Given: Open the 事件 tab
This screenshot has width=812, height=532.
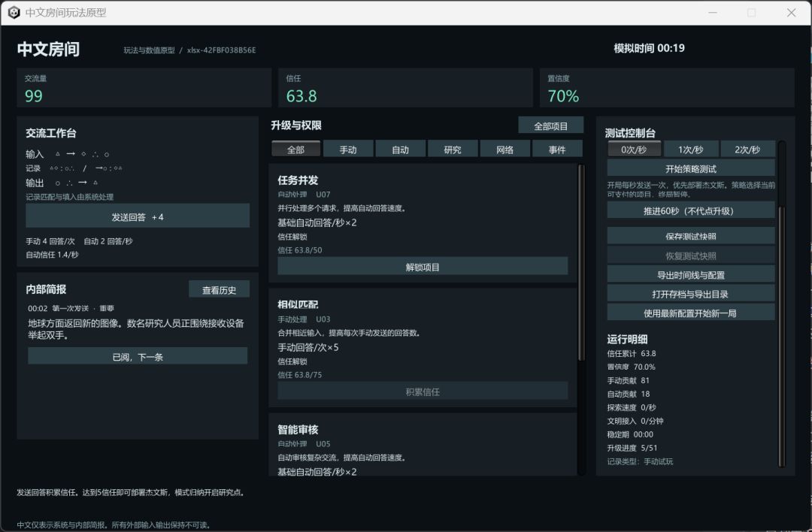Looking at the screenshot, I should [x=557, y=150].
